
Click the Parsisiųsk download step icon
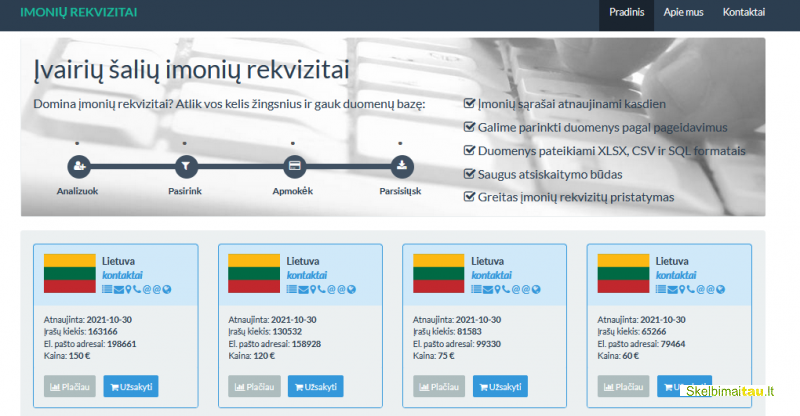pos(402,166)
